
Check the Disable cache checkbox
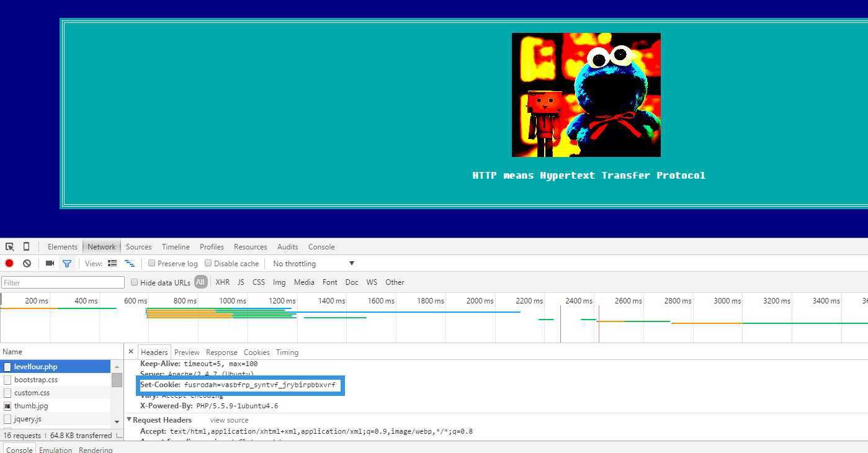point(208,263)
